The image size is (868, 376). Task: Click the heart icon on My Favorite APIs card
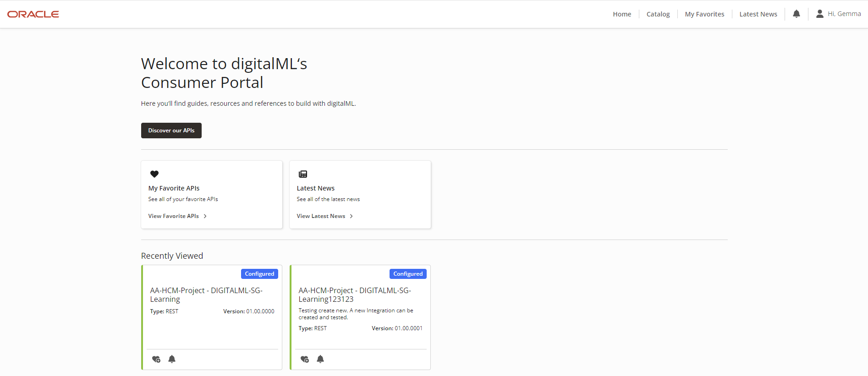coord(154,174)
